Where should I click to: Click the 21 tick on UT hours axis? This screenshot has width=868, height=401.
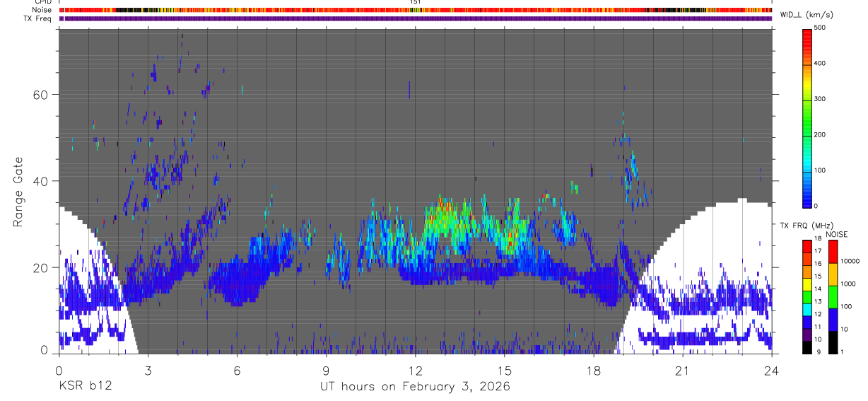pyautogui.click(x=683, y=370)
